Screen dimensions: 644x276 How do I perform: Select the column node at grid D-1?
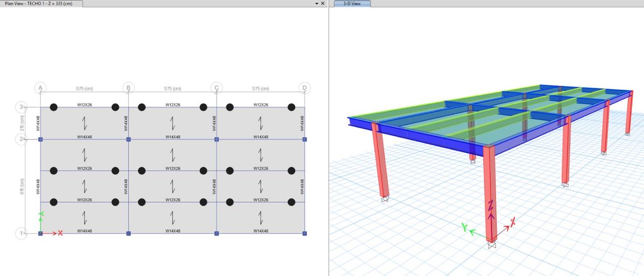(304, 233)
